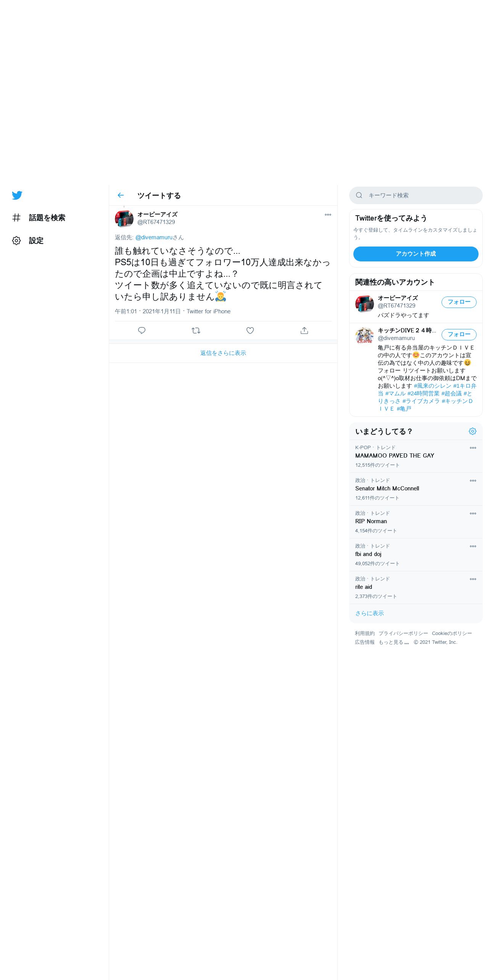Click the share tweet icon
This screenshot has height=980, width=490.
[x=304, y=330]
